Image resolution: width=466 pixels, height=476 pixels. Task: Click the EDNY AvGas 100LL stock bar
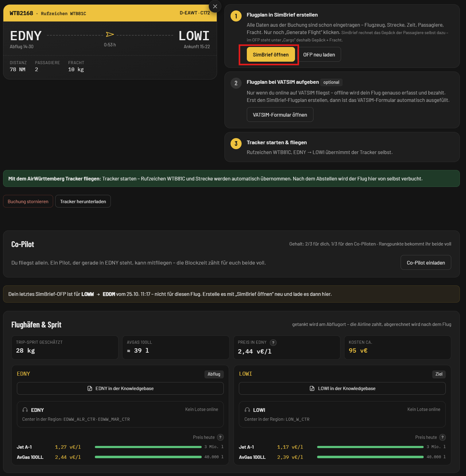(x=148, y=457)
